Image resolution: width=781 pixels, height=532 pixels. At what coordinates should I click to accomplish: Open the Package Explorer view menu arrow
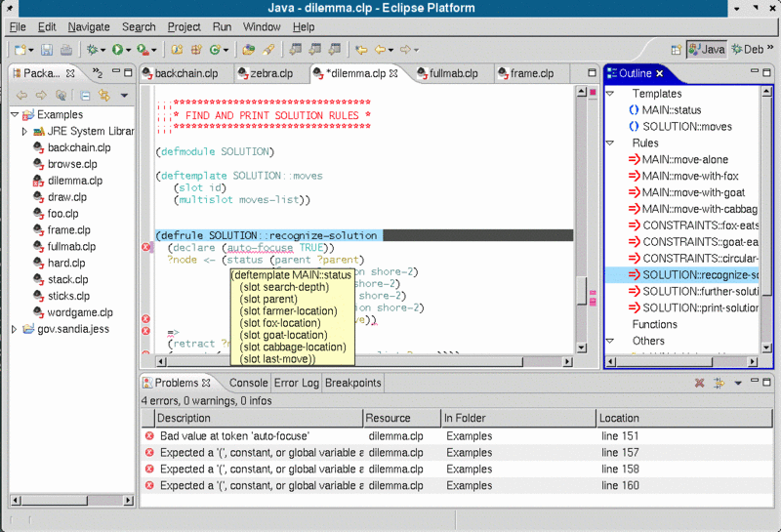click(x=124, y=95)
